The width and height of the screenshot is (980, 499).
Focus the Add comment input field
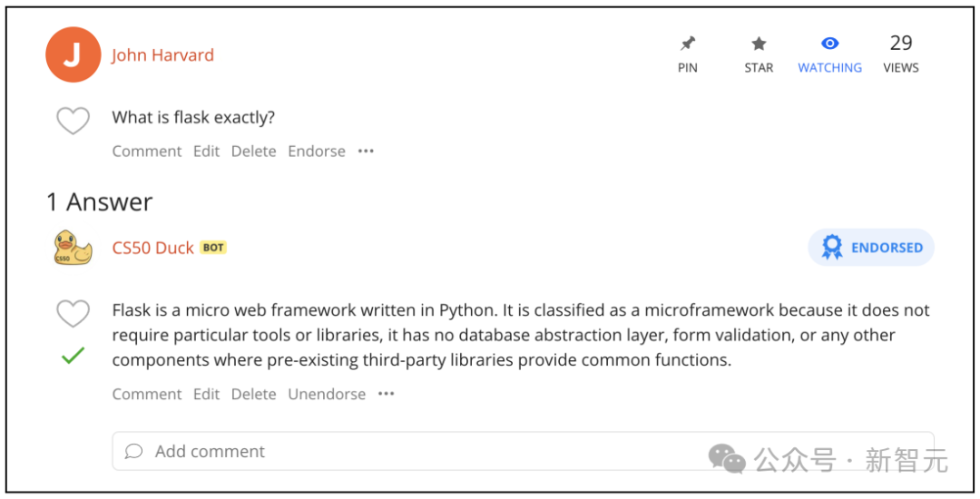(524, 451)
